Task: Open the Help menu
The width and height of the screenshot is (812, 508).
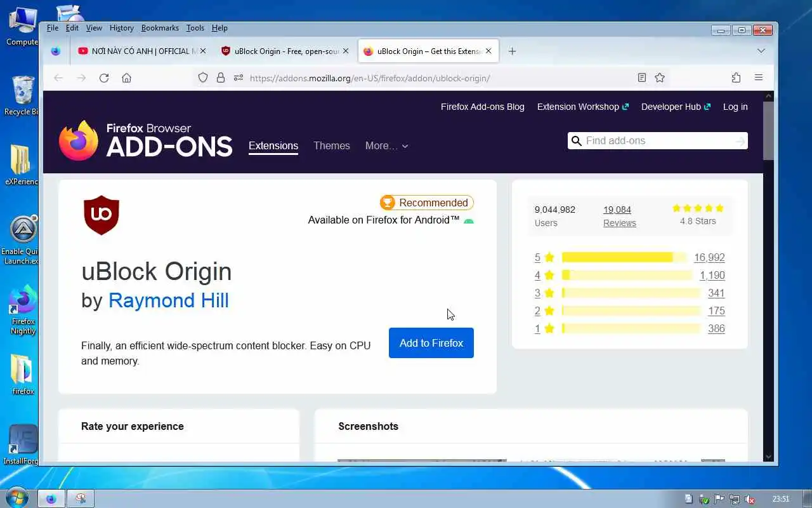Action: point(219,28)
